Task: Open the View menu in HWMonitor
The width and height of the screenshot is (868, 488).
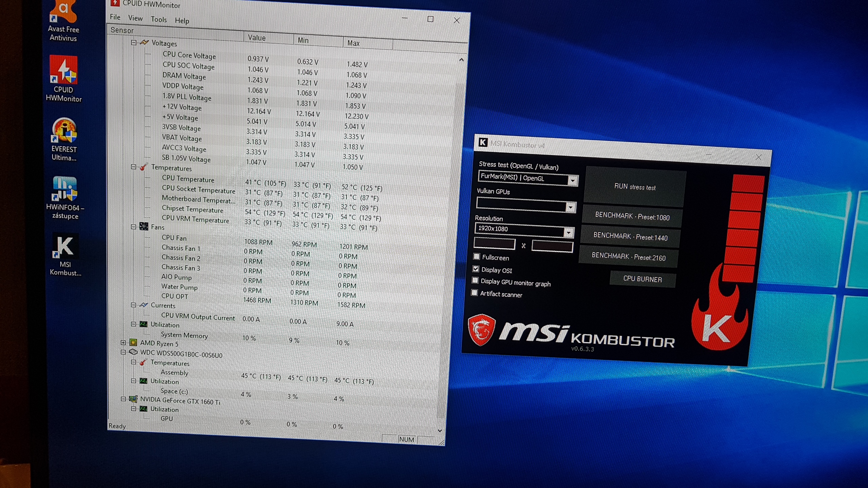Action: [x=135, y=18]
